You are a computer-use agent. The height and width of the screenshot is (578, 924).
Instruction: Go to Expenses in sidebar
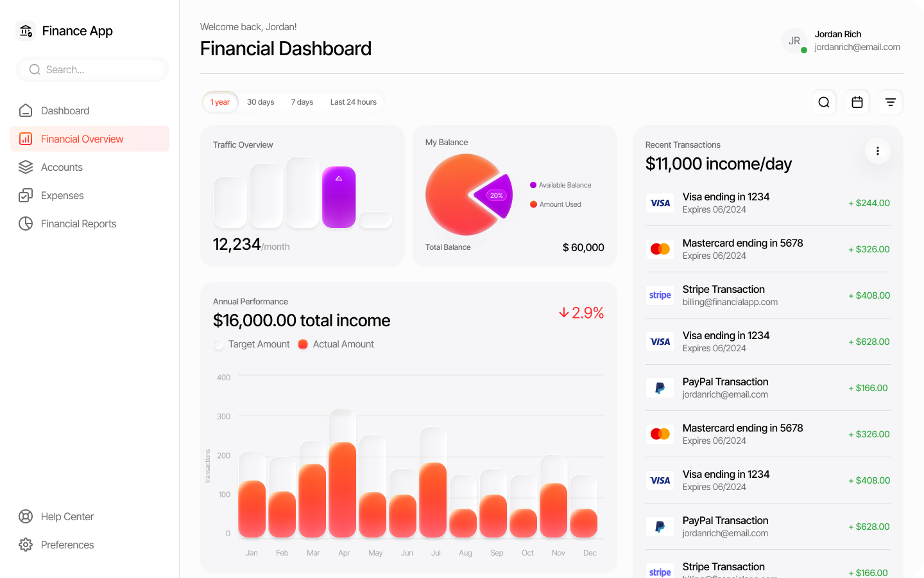[x=90, y=195]
